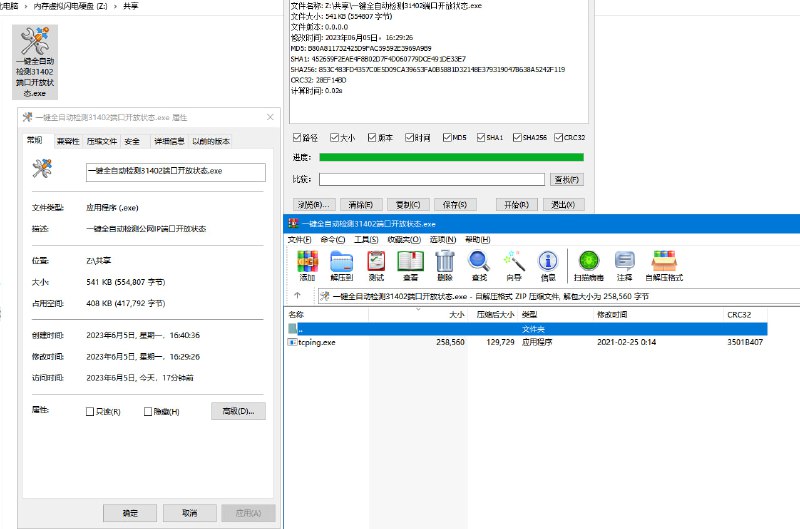Run the 测试 (Test) archive tool
Screen dimensions: 800x529
[x=376, y=264]
